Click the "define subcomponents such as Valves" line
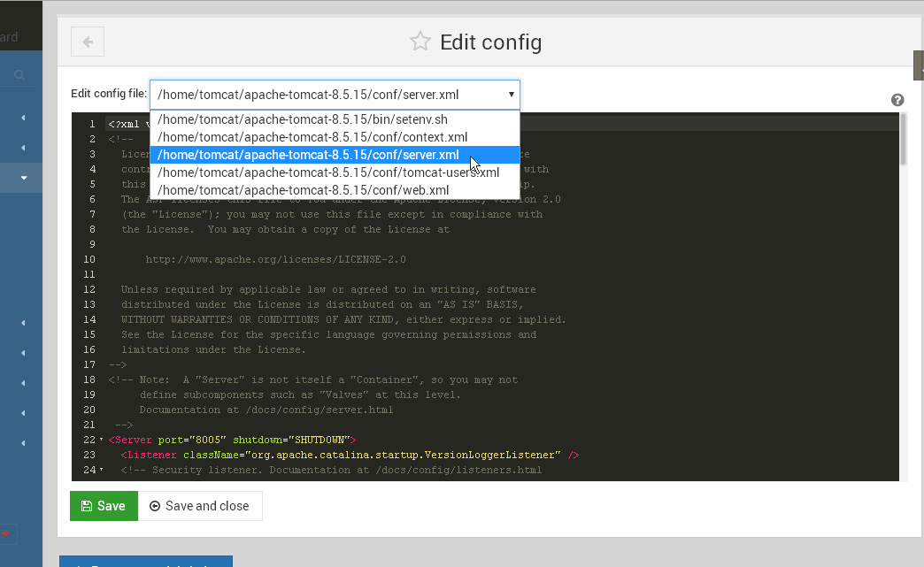 pos(300,395)
